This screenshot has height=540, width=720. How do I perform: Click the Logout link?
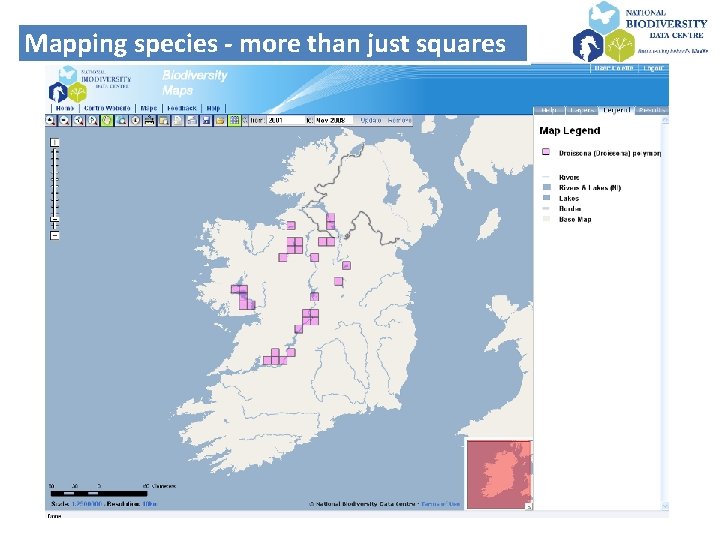pyautogui.click(x=653, y=68)
